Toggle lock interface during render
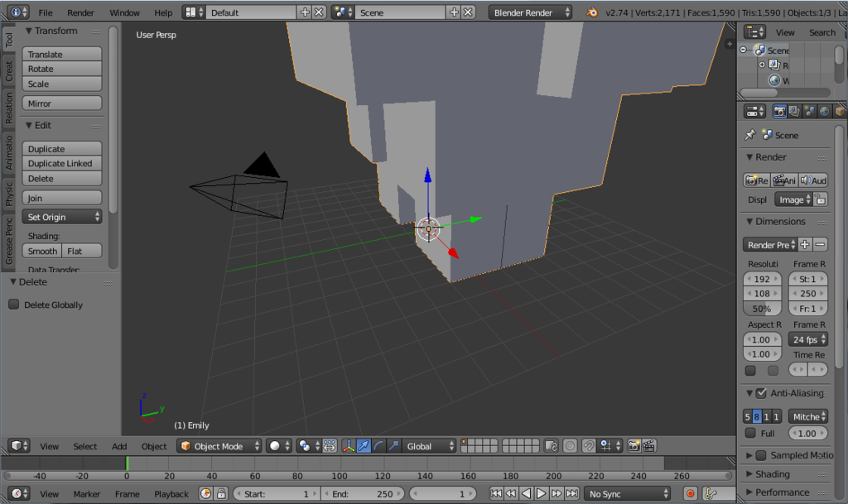 tap(821, 199)
